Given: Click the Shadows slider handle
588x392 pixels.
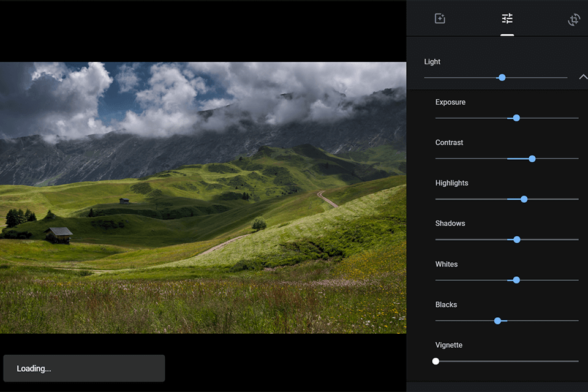Looking at the screenshot, I should (517, 239).
